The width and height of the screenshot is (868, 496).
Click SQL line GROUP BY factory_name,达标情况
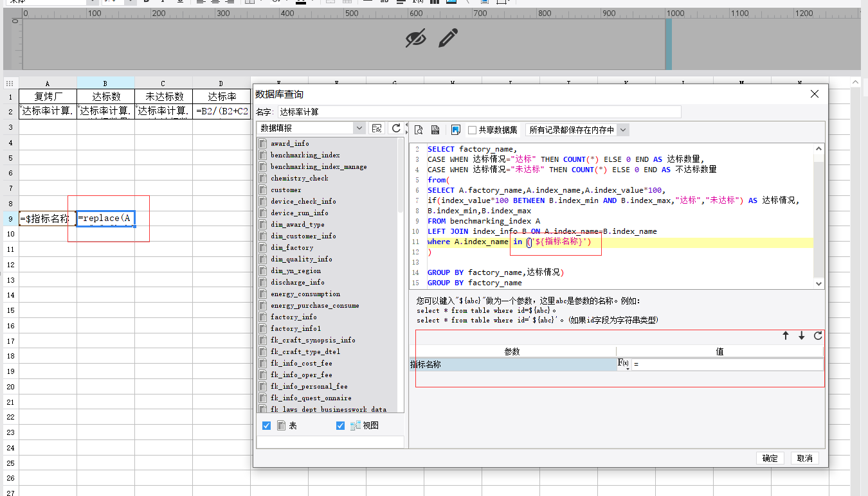(495, 272)
